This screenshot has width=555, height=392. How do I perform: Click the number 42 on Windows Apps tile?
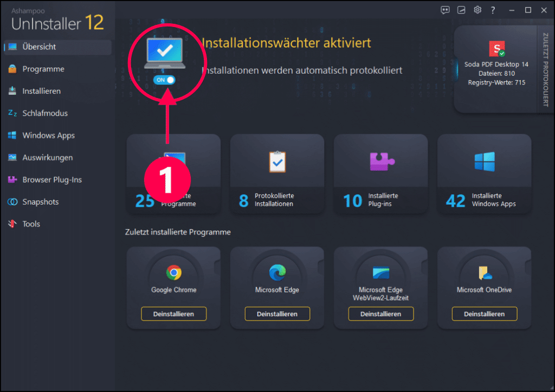point(455,201)
